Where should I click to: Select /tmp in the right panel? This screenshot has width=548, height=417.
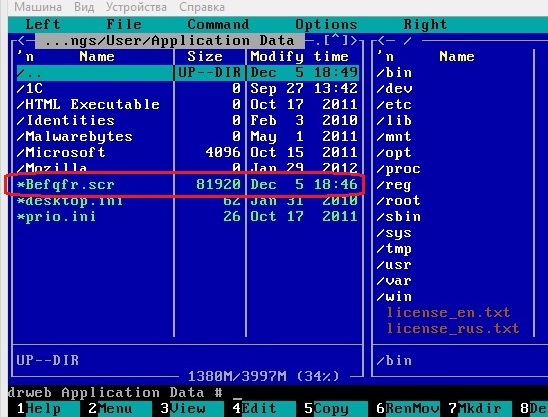[x=394, y=249]
